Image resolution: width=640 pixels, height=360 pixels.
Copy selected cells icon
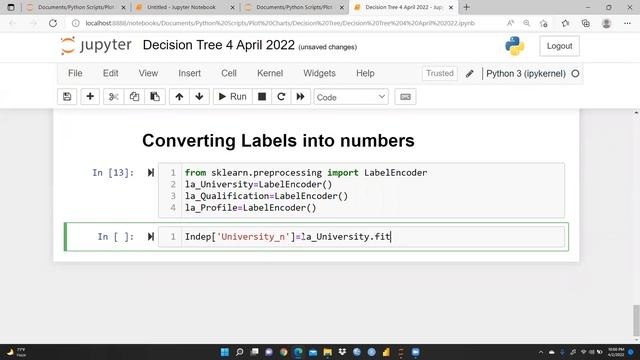pos(134,97)
